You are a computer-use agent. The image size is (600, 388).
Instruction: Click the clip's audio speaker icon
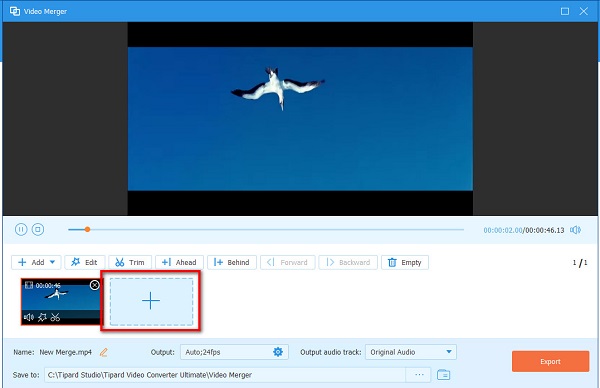(29, 317)
